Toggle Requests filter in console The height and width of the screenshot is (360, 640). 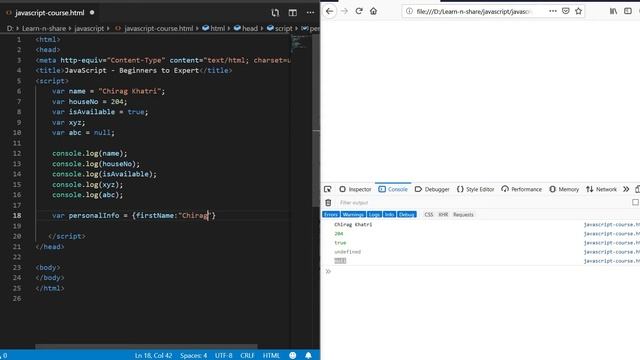(463, 214)
